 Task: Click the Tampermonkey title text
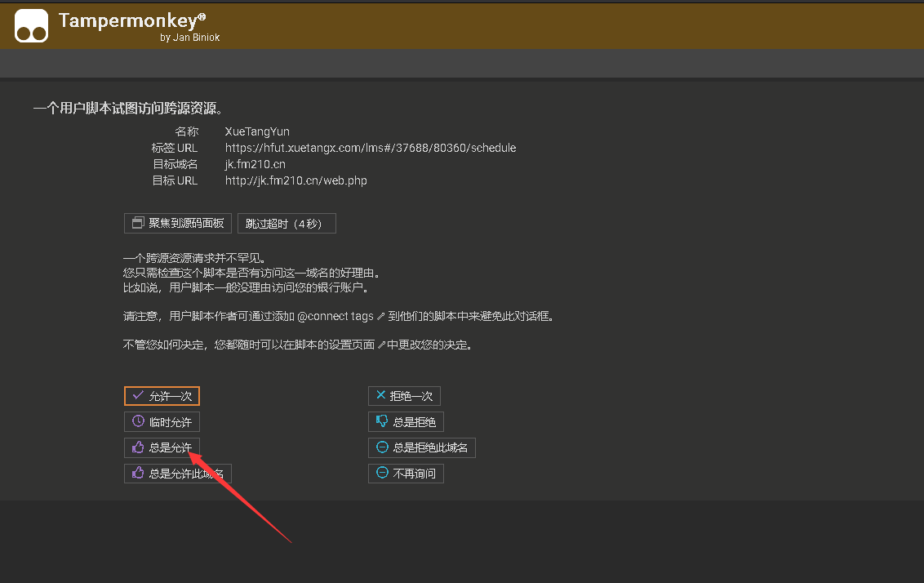coord(132,20)
